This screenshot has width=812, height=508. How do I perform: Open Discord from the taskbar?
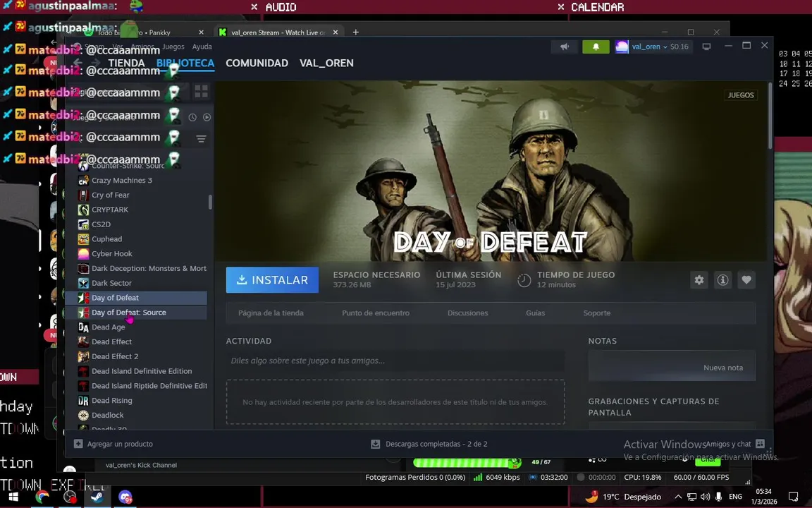125,497
